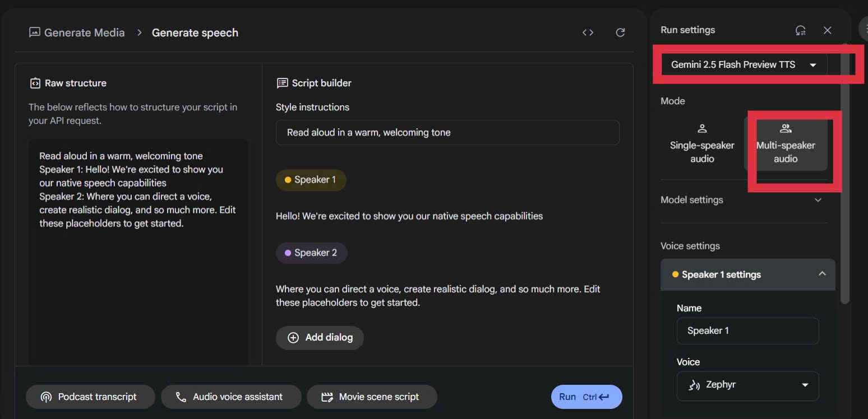Click the Audio voice assistant suggestion button
The width and height of the screenshot is (868, 419).
click(x=231, y=397)
